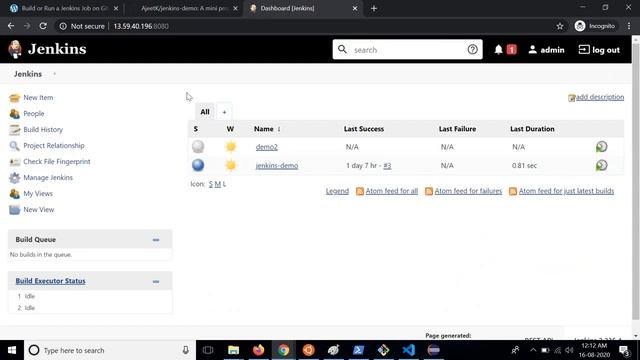Click the Manage Jenkins gear icon
The image size is (640, 360).
click(15, 178)
